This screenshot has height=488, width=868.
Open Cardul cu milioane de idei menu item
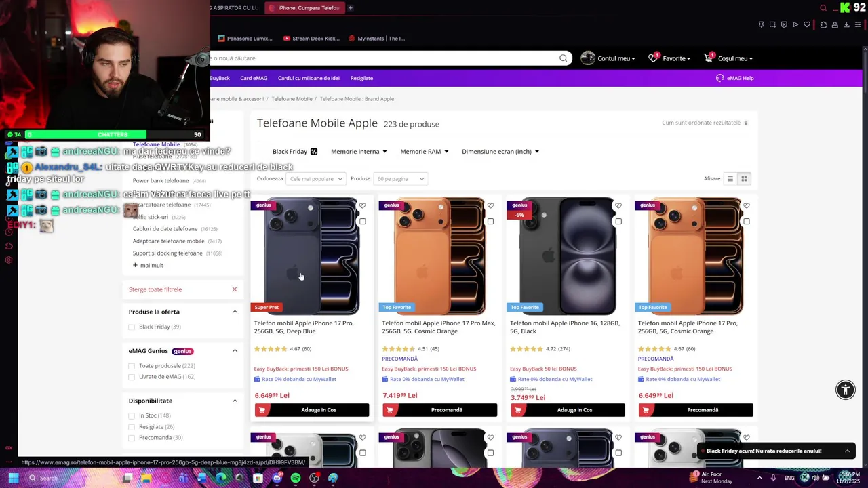pyautogui.click(x=309, y=78)
